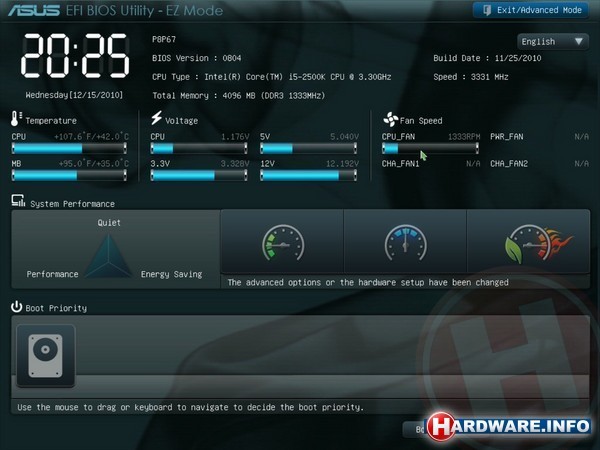Click the 12V voltage bar
The width and height of the screenshot is (600, 450).
(308, 175)
